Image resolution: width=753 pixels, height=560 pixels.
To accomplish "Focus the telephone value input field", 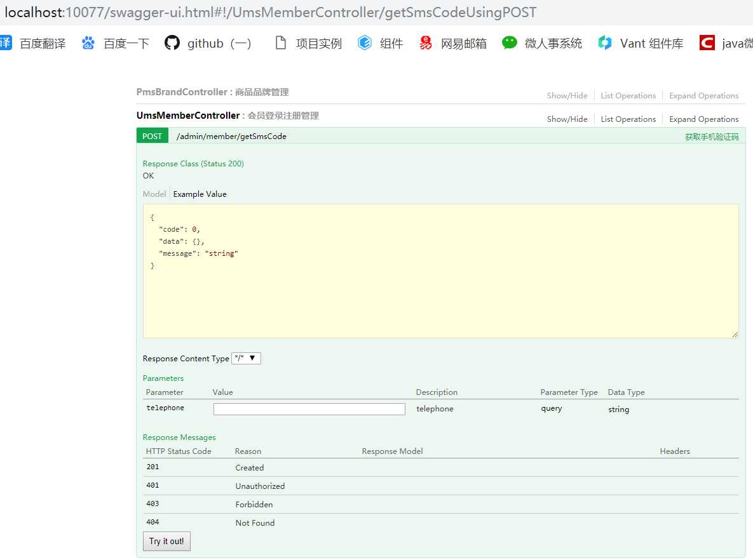I will [309, 409].
